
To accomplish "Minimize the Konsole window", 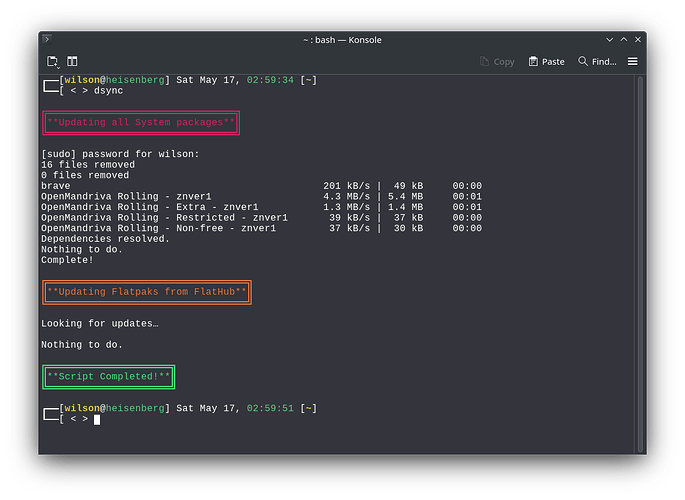I will [x=609, y=40].
